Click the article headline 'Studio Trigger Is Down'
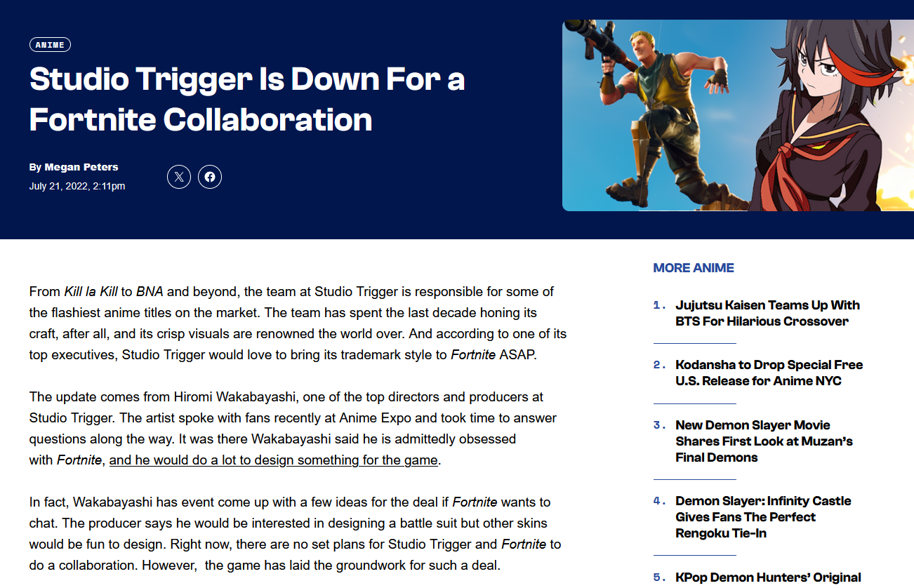Viewport: 914px width, 588px height. (x=247, y=99)
